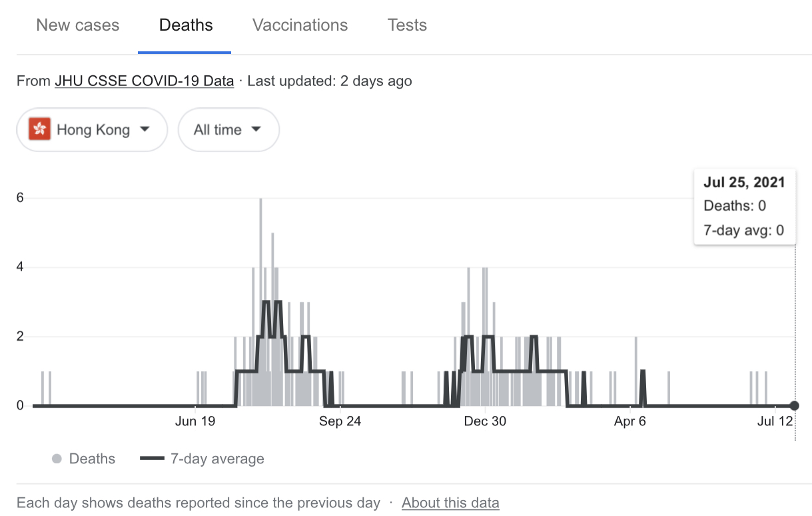The width and height of the screenshot is (812, 516).
Task: Select the Deaths tab
Action: pos(186,25)
